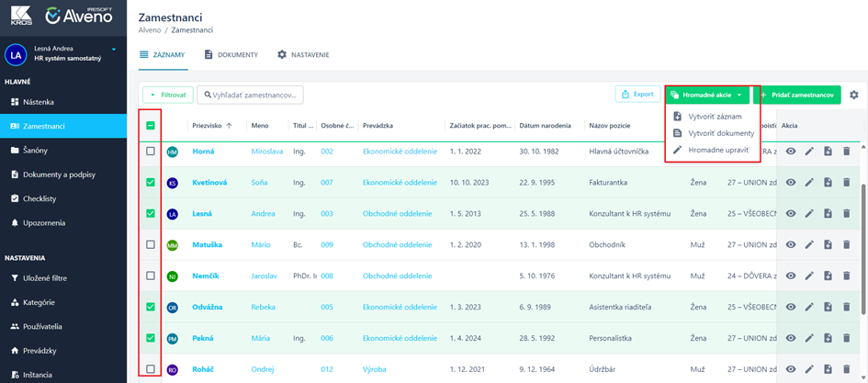Expand the Lesná Andrea user menu arrow
This screenshot has height=383, width=868.
[115, 49]
